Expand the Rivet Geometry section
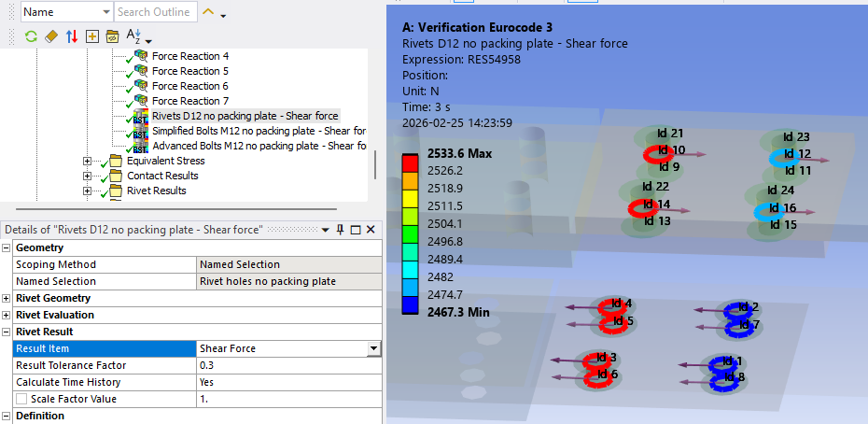 (x=7, y=299)
